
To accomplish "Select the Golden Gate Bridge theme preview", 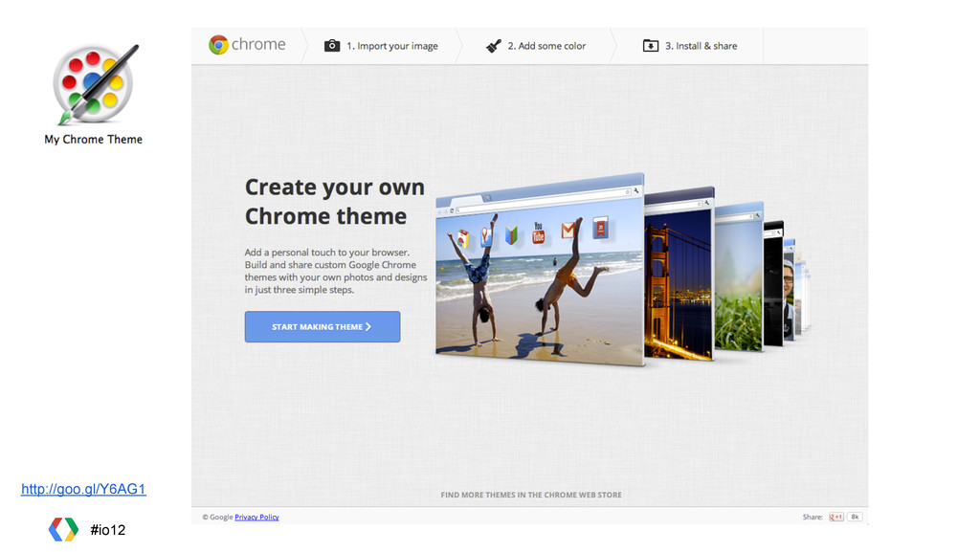I will pyautogui.click(x=679, y=275).
